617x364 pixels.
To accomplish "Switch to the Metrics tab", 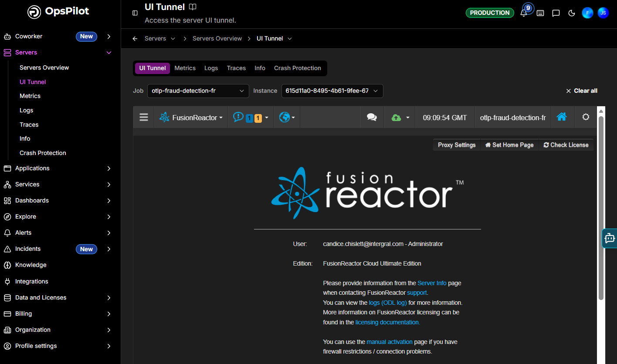I will tap(185, 68).
